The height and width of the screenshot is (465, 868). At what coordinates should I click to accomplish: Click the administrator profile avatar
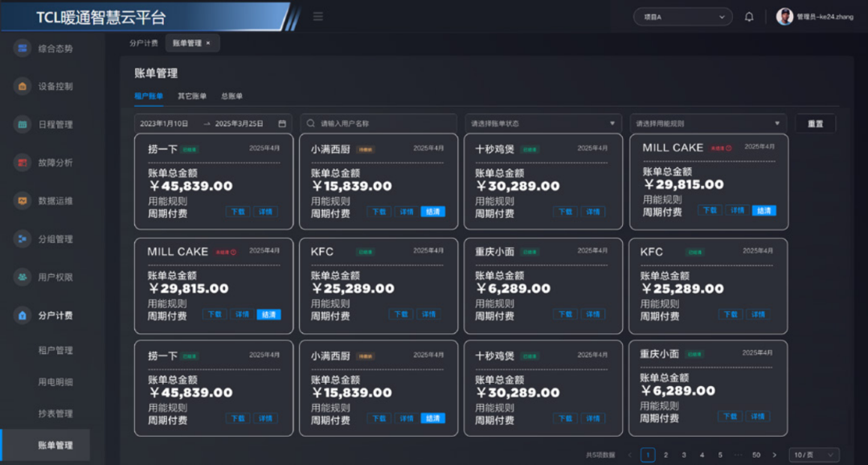tap(784, 17)
